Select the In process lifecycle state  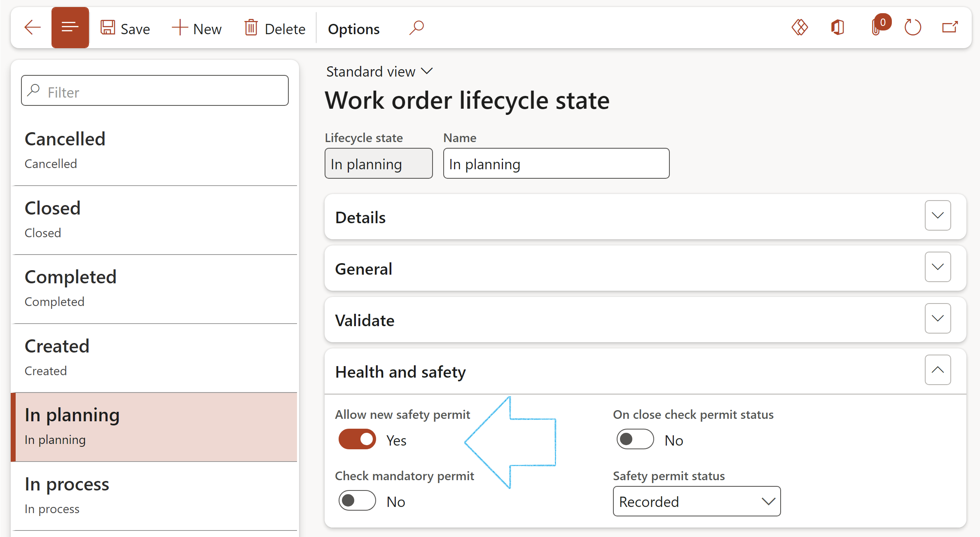click(x=155, y=496)
